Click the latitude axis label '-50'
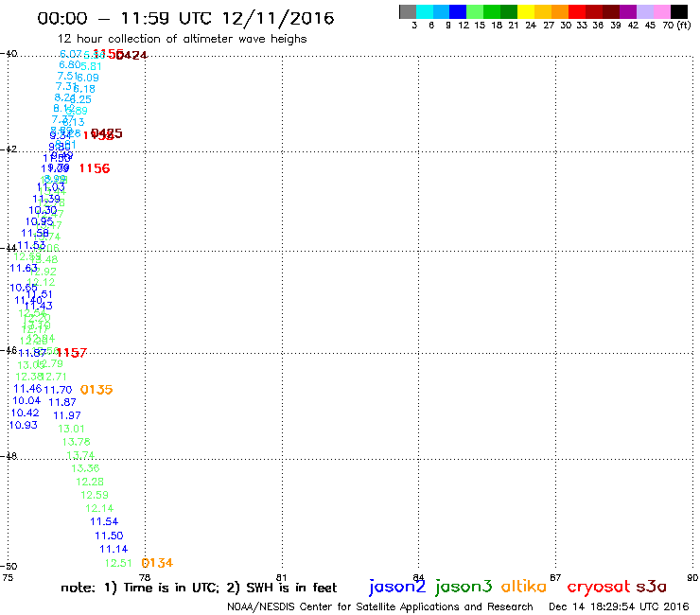The width and height of the screenshot is (700, 615). pyautogui.click(x=9, y=567)
